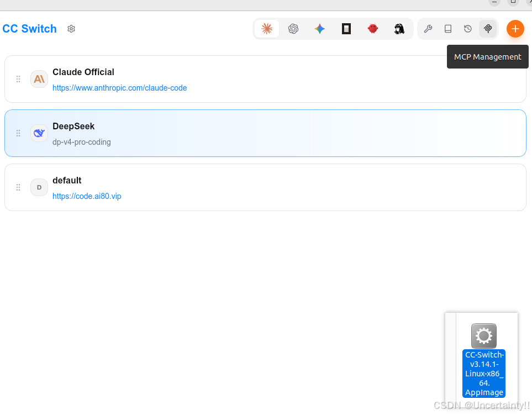Select the DeepSeek provider name
This screenshot has height=415, width=532.
(x=73, y=126)
